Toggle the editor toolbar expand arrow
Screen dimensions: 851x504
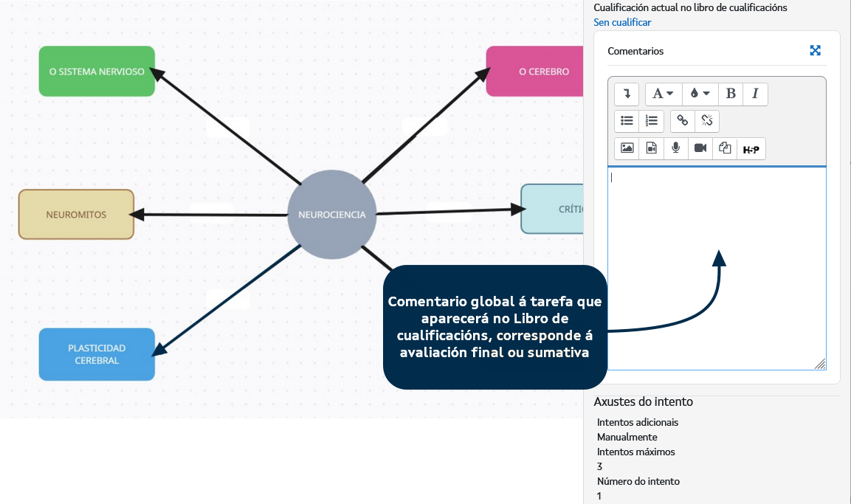627,94
